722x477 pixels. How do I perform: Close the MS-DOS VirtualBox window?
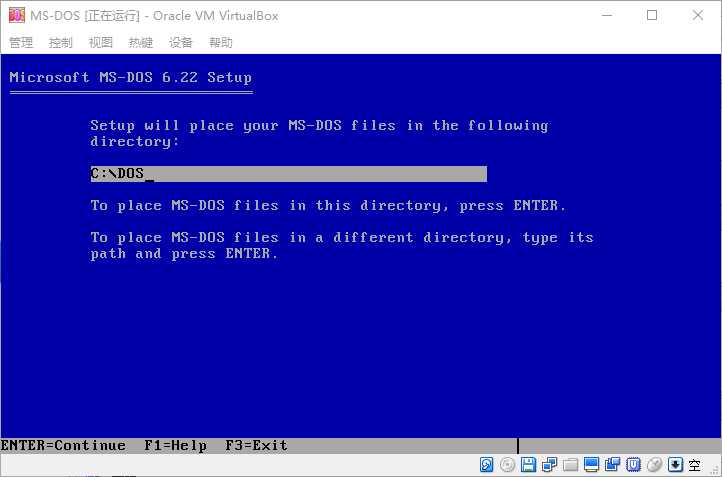pyautogui.click(x=698, y=15)
